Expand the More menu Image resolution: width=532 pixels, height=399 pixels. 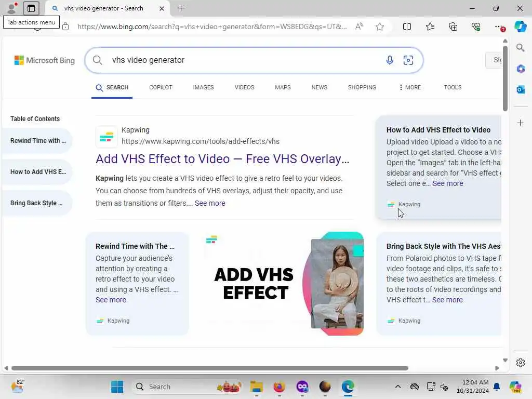tap(410, 87)
